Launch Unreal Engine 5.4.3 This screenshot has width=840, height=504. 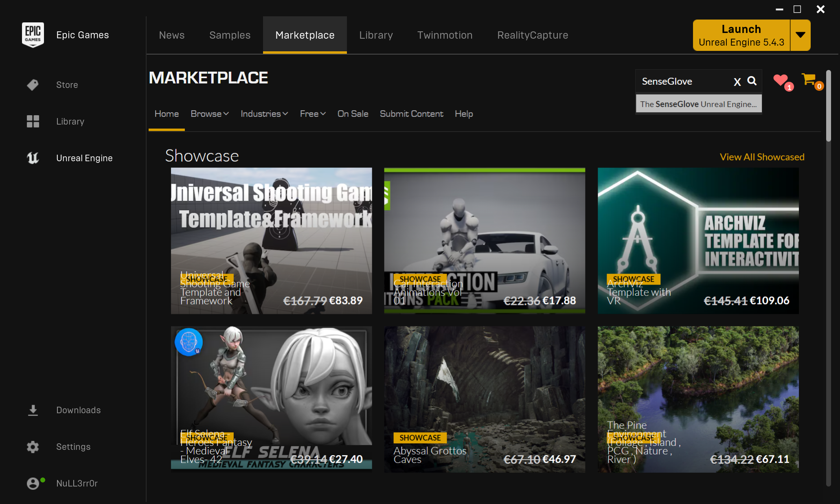[741, 35]
